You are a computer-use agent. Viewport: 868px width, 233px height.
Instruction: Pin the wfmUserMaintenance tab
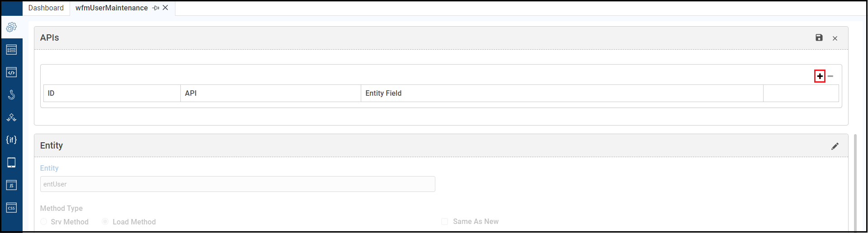[x=156, y=8]
